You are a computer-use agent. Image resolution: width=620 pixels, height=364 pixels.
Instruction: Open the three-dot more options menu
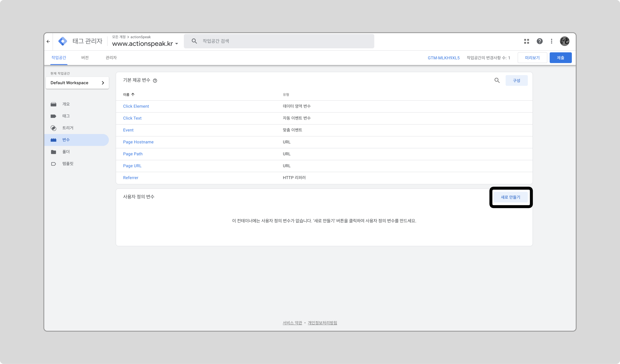[x=552, y=41]
